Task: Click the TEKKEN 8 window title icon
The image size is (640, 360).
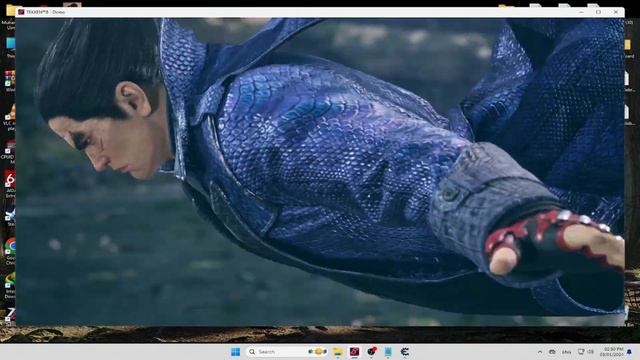Action: click(x=21, y=12)
